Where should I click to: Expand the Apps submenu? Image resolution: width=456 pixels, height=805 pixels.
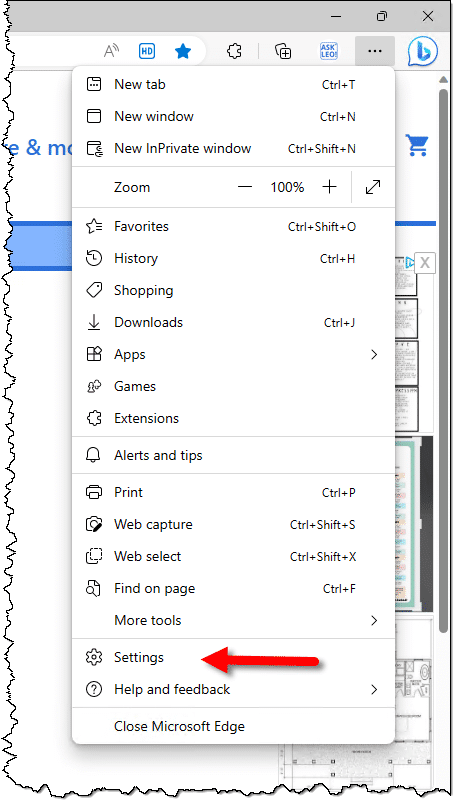(x=233, y=355)
